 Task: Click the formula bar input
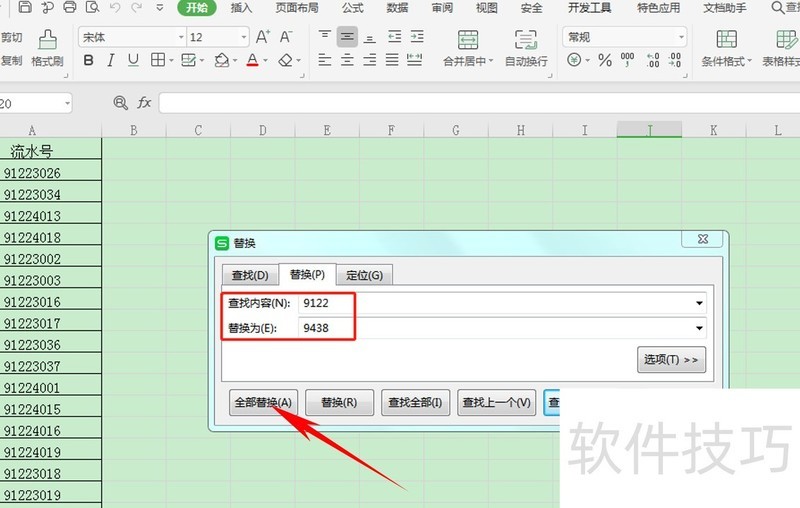tap(479, 103)
